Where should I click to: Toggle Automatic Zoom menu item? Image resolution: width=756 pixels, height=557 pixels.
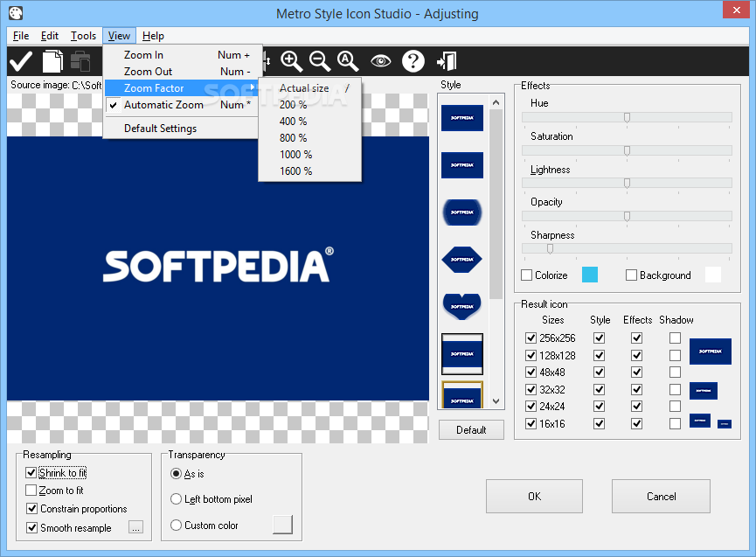coord(183,105)
